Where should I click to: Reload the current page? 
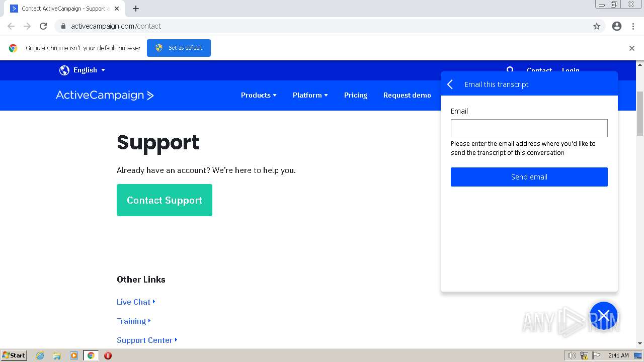43,26
